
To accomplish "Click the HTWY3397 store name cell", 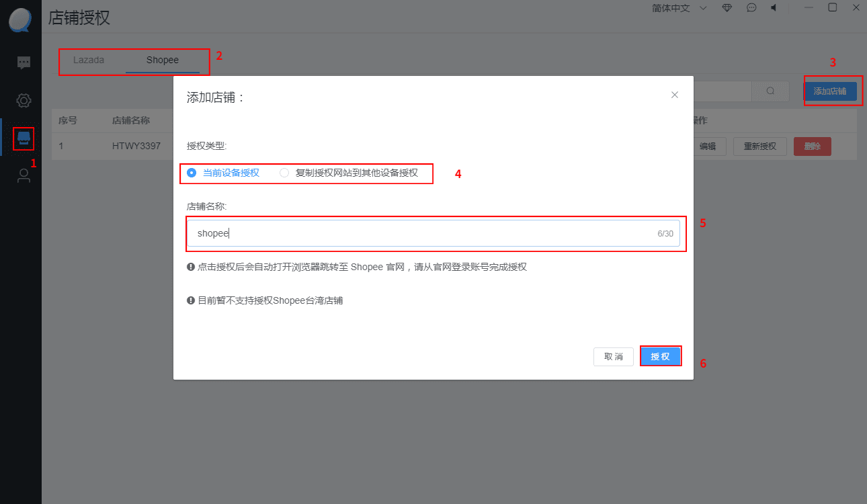I will point(136,146).
